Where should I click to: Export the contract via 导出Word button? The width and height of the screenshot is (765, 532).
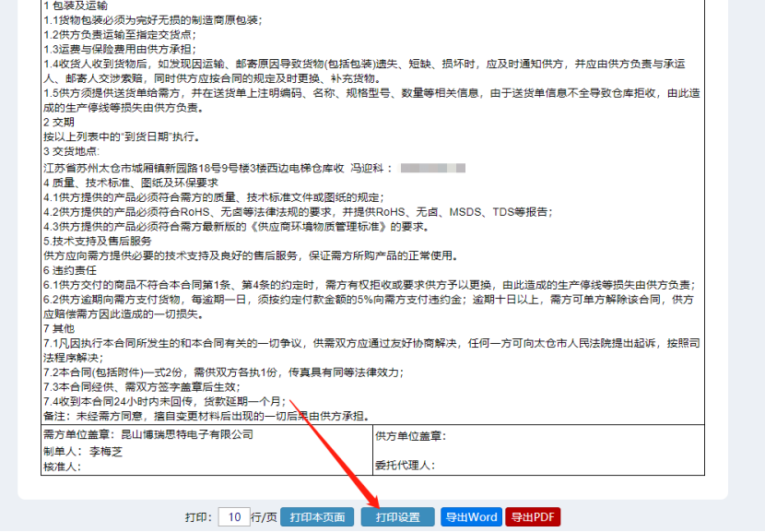coord(470,517)
